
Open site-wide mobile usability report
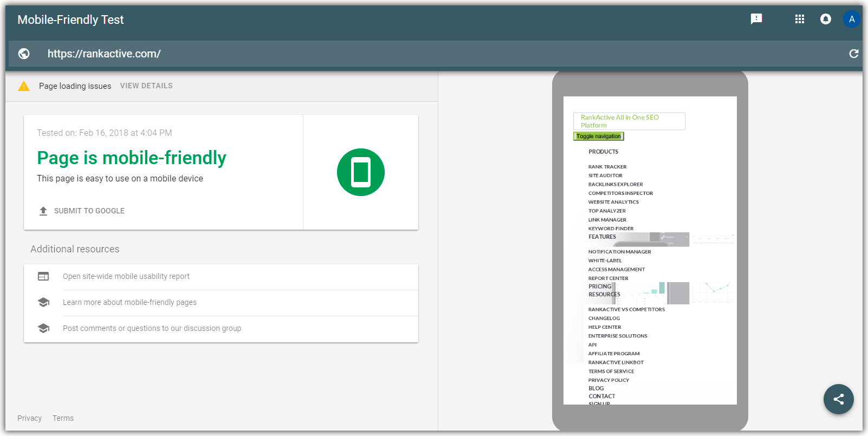(x=126, y=276)
